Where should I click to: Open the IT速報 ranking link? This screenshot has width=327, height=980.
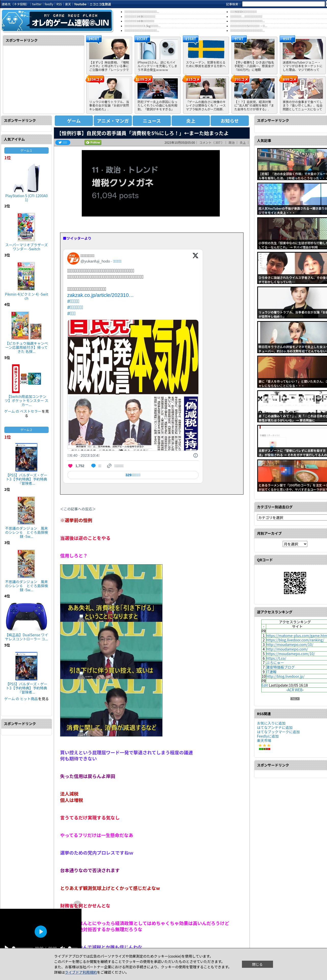click(x=271, y=672)
